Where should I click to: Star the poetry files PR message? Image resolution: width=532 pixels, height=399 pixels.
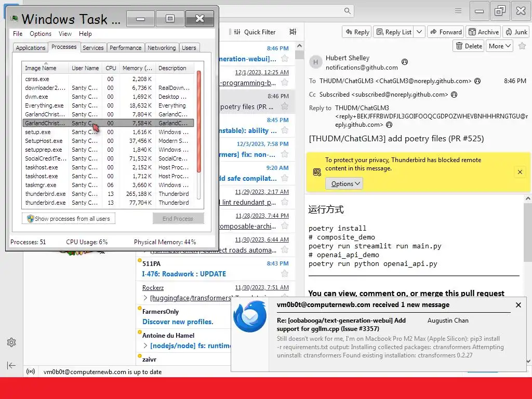click(285, 107)
